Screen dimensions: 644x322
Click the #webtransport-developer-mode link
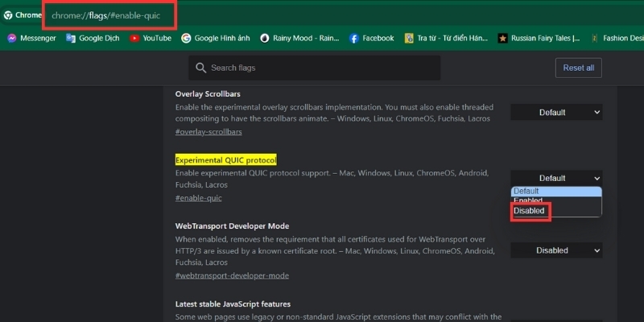(x=232, y=275)
